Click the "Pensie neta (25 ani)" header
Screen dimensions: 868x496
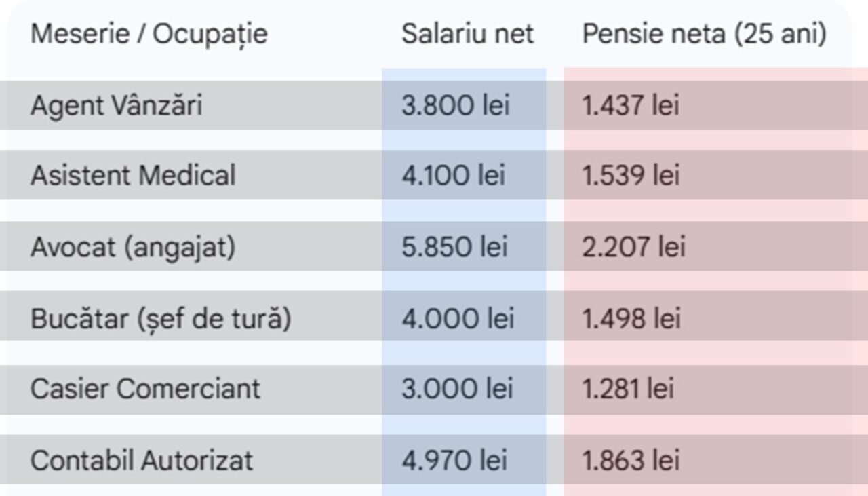704,34
